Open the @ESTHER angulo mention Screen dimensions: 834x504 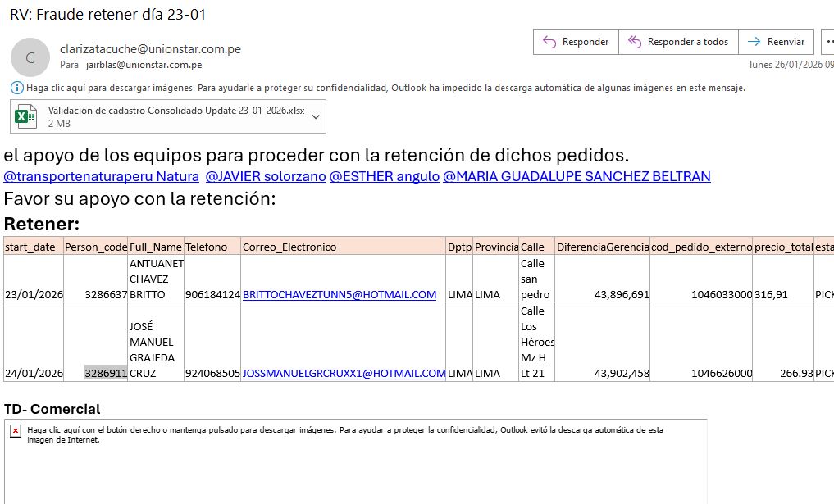[x=384, y=176]
